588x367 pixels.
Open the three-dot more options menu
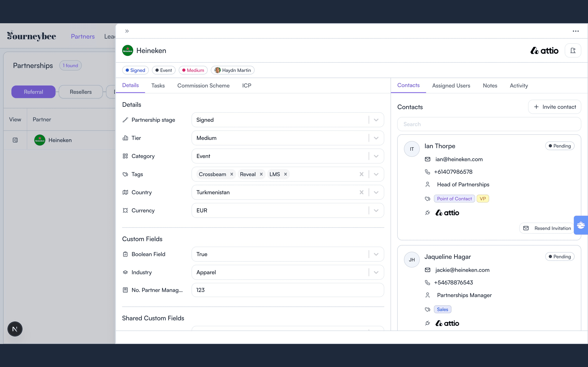click(x=576, y=31)
